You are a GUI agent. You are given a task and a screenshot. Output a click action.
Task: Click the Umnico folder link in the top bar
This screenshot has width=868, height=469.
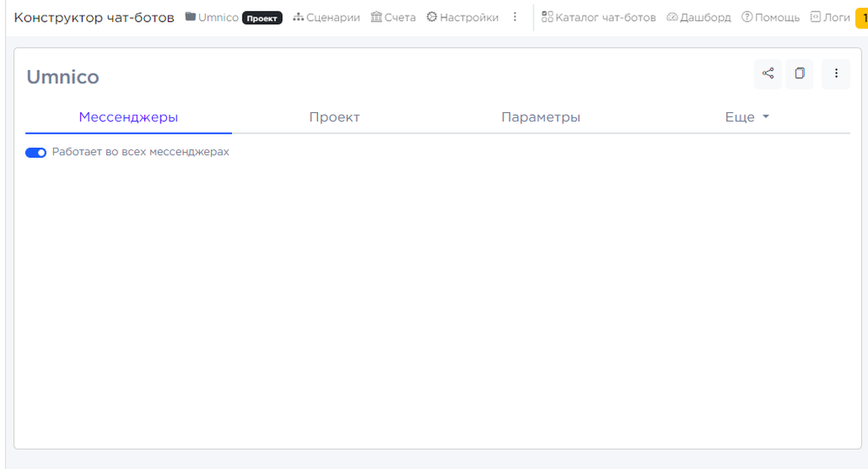pyautogui.click(x=212, y=17)
